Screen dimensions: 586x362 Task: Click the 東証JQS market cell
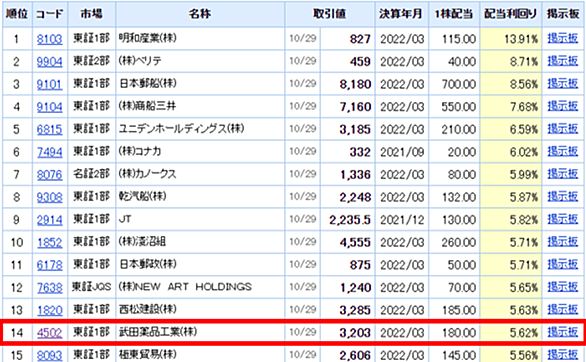tap(92, 288)
